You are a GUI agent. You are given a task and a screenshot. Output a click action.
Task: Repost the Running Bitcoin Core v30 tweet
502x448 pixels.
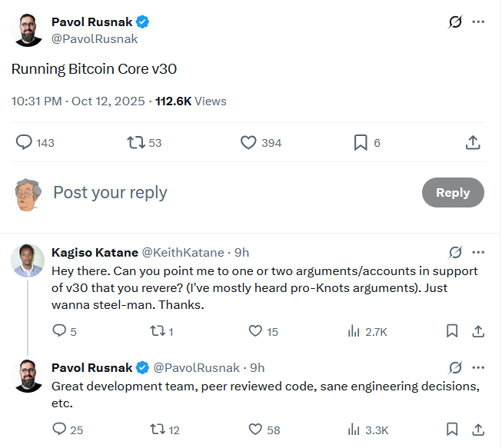click(136, 142)
